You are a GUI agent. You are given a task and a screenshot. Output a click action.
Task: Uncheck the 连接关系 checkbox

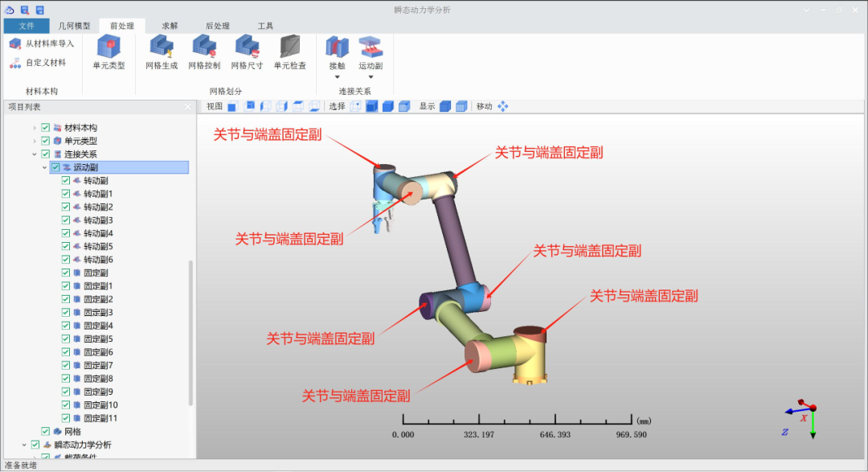tap(45, 154)
